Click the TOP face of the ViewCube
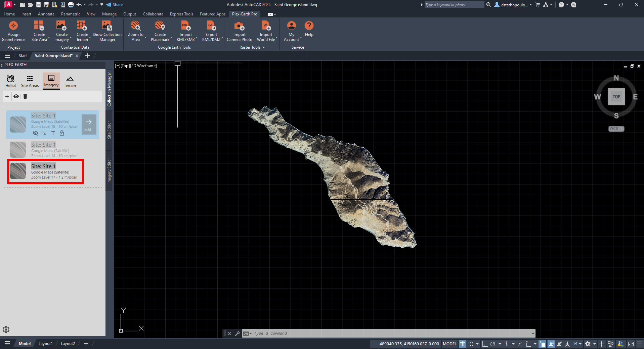This screenshot has width=644, height=349. [x=616, y=97]
